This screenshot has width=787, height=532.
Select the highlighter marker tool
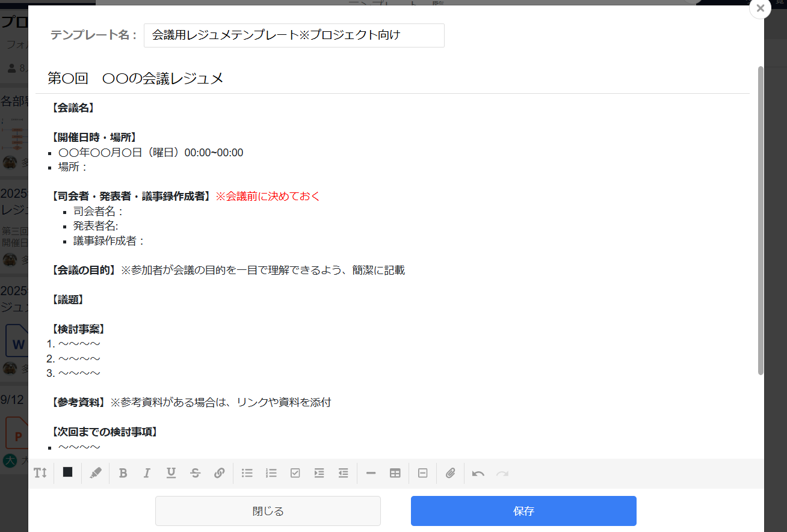pyautogui.click(x=95, y=473)
